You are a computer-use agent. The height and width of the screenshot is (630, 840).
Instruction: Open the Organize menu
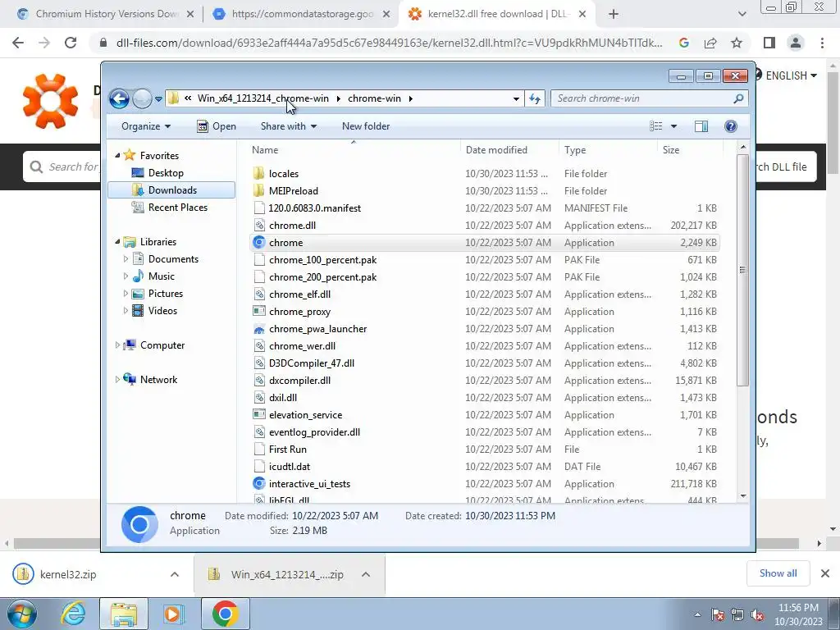point(146,126)
